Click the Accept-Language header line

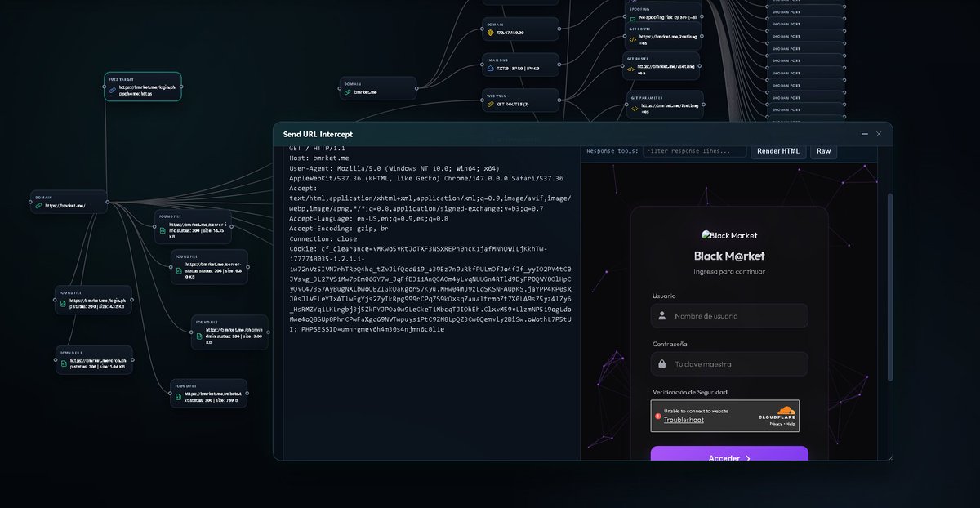(x=368, y=218)
